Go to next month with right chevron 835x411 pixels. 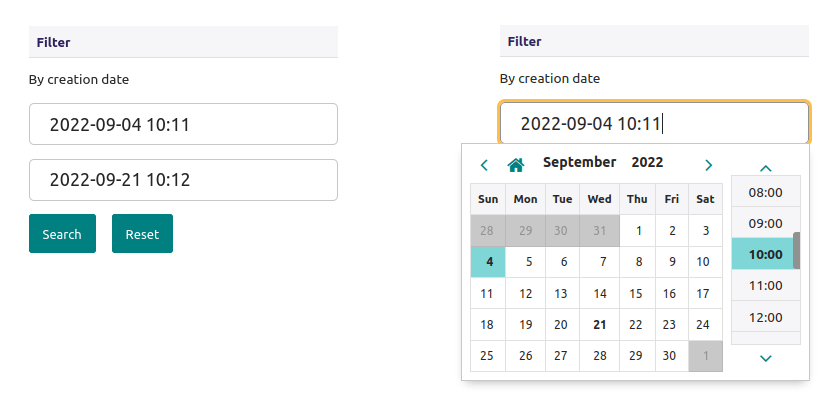(x=708, y=164)
